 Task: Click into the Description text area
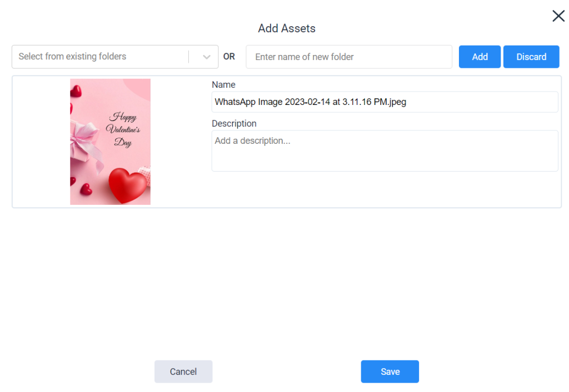click(x=385, y=151)
